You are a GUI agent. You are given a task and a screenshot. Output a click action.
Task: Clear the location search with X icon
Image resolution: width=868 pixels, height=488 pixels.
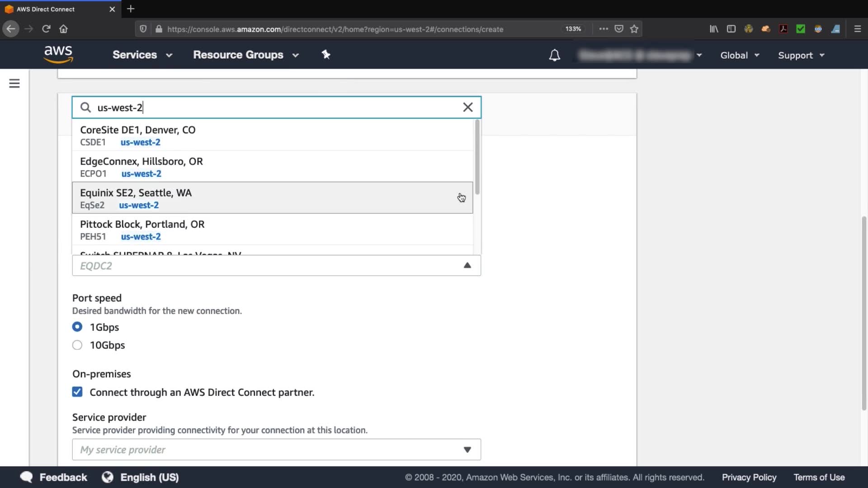point(468,107)
